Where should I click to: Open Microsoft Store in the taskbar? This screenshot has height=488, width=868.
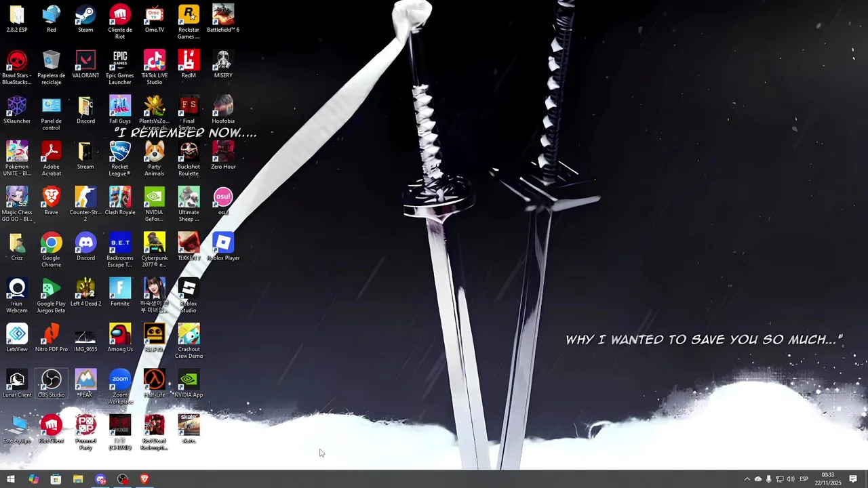pos(56,479)
